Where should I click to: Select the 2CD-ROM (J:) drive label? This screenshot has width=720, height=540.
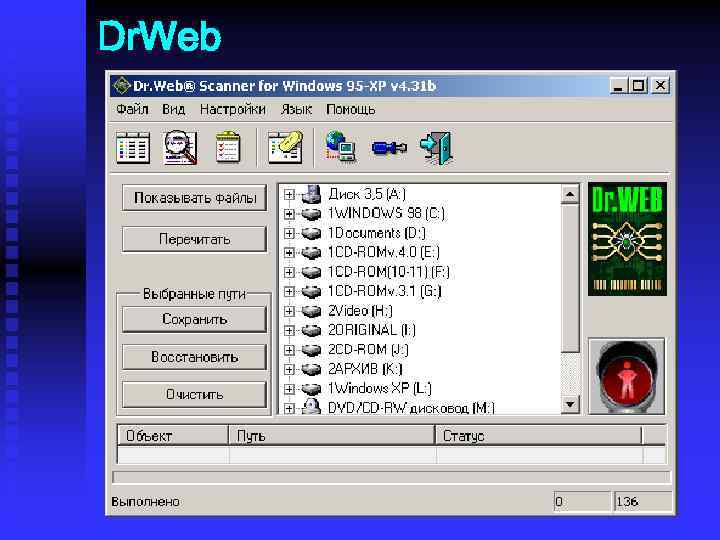click(x=368, y=350)
